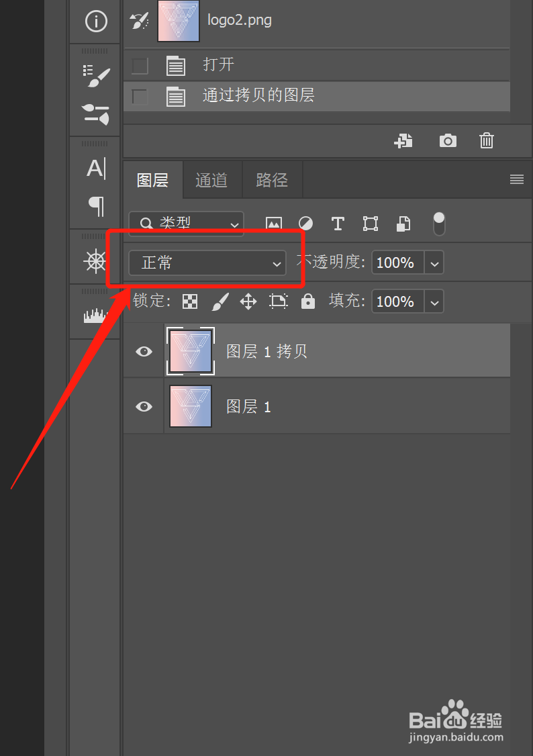The width and height of the screenshot is (533, 756).
Task: Open the Paragraph panel icon
Action: tap(97, 206)
